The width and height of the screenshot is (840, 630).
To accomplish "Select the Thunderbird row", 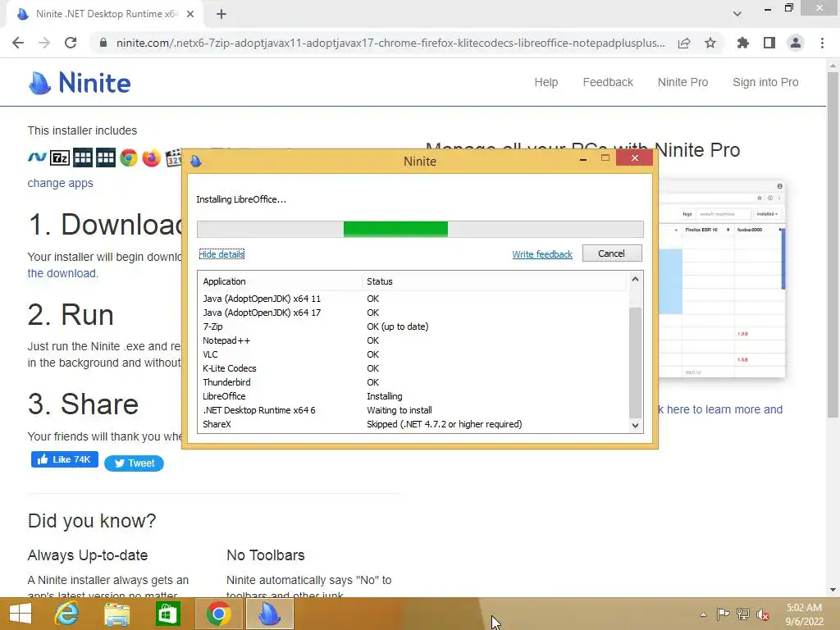I will click(413, 382).
